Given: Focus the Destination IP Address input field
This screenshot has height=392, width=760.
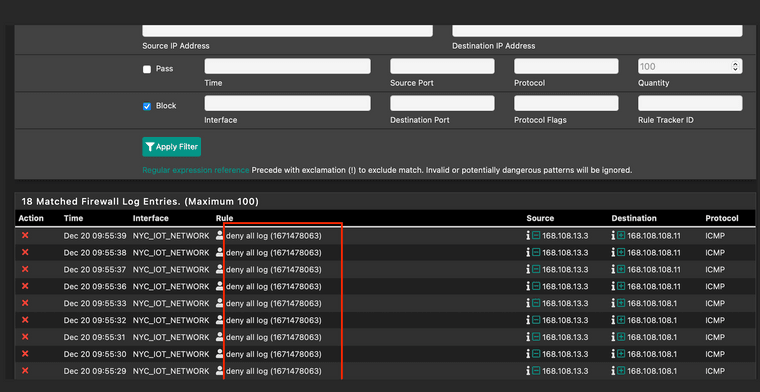Looking at the screenshot, I should (x=597, y=31).
